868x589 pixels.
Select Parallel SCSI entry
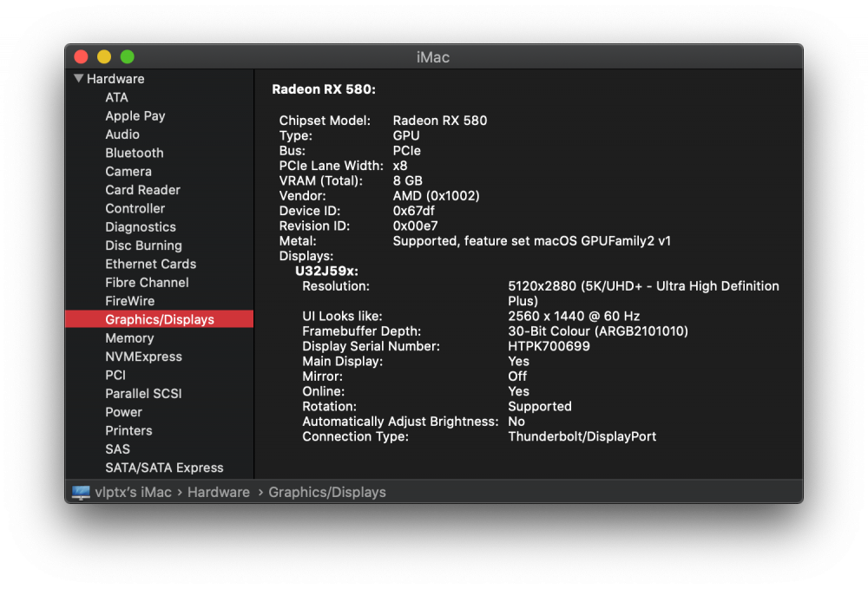click(143, 394)
